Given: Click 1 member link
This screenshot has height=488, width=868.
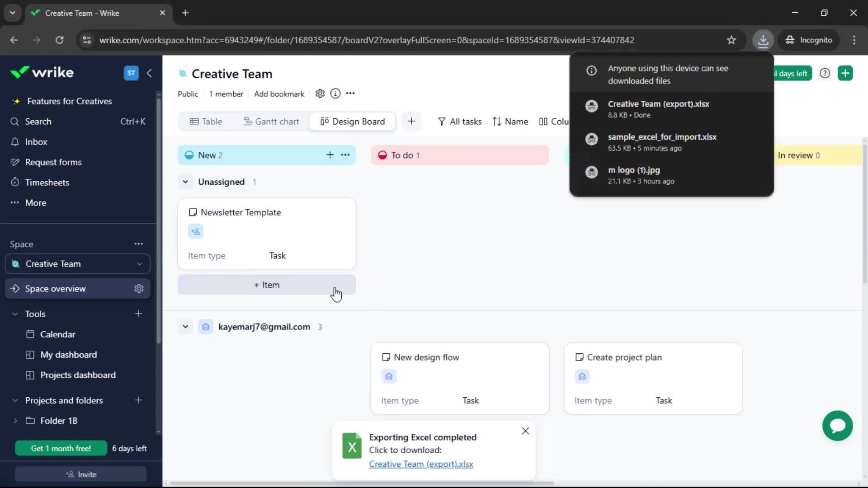Looking at the screenshot, I should [x=226, y=94].
